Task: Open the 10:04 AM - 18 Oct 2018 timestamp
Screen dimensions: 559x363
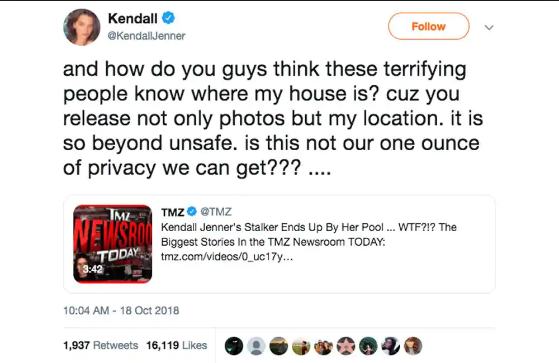Action: (x=121, y=311)
